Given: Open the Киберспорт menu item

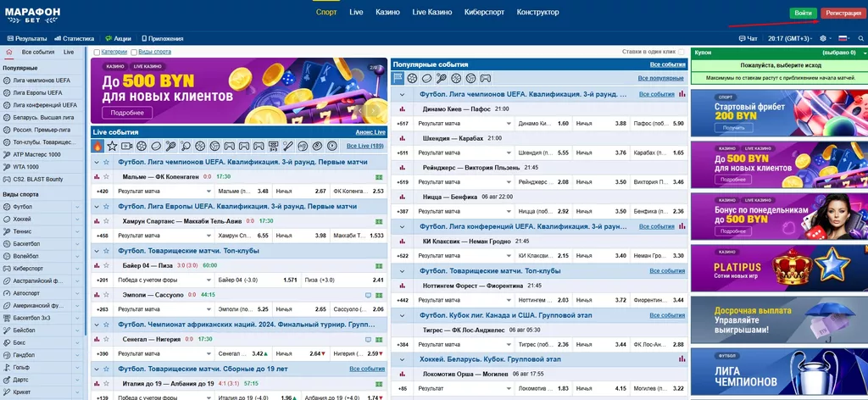Looking at the screenshot, I should 485,13.
